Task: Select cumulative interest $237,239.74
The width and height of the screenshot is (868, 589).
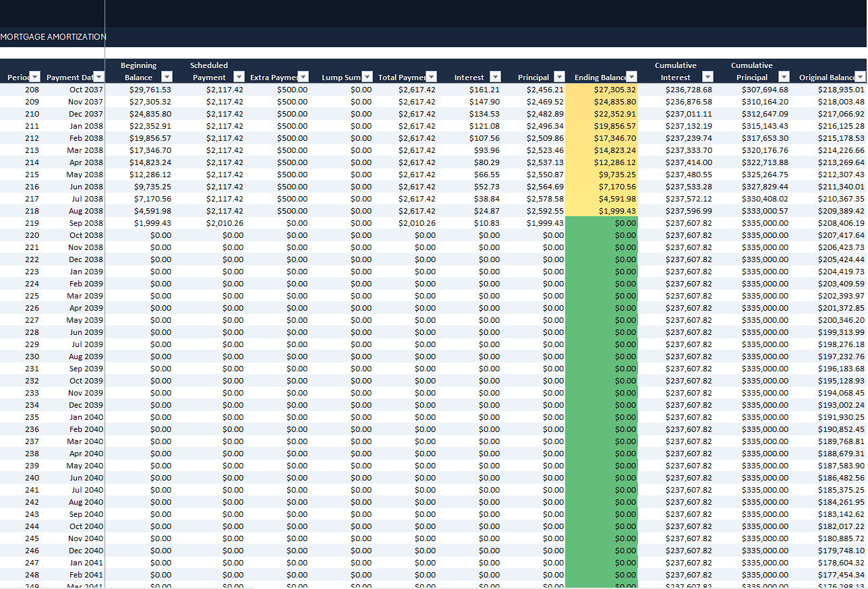Action: tap(688, 138)
